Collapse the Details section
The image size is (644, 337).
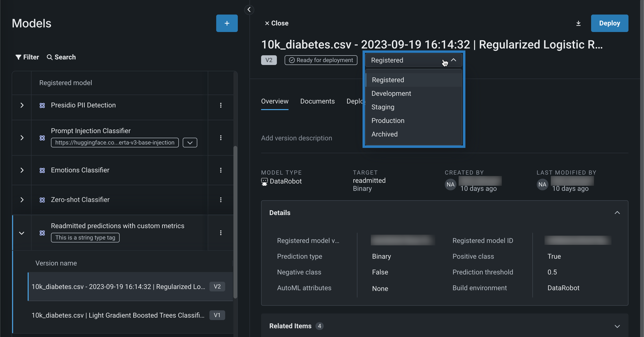click(x=617, y=213)
